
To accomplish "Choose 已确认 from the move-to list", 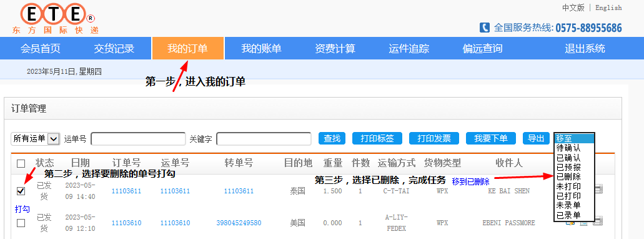I will (x=574, y=158).
